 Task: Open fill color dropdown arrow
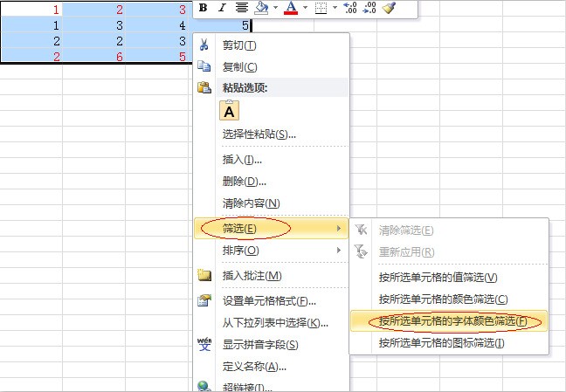coord(275,8)
